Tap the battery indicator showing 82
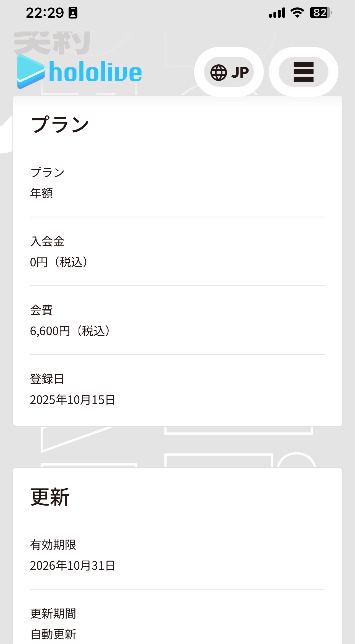 pos(320,13)
